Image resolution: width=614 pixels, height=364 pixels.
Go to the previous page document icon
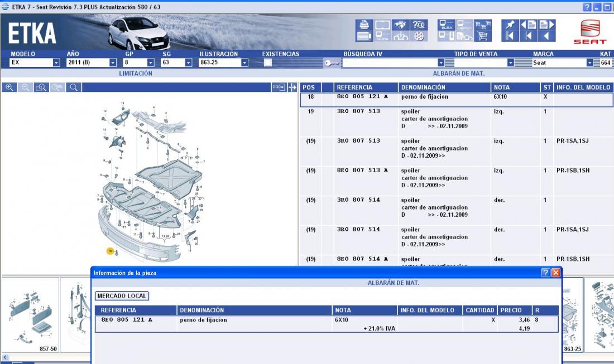click(x=529, y=25)
